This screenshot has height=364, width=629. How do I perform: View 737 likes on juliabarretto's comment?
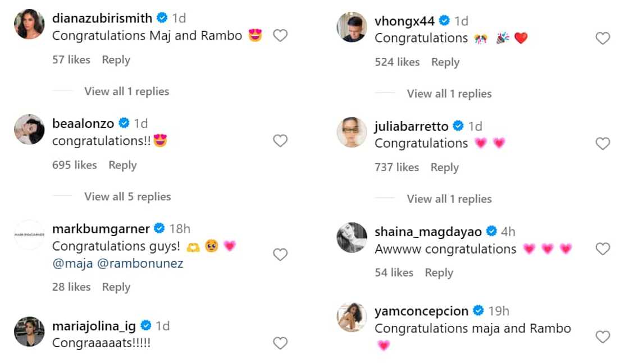[396, 167]
